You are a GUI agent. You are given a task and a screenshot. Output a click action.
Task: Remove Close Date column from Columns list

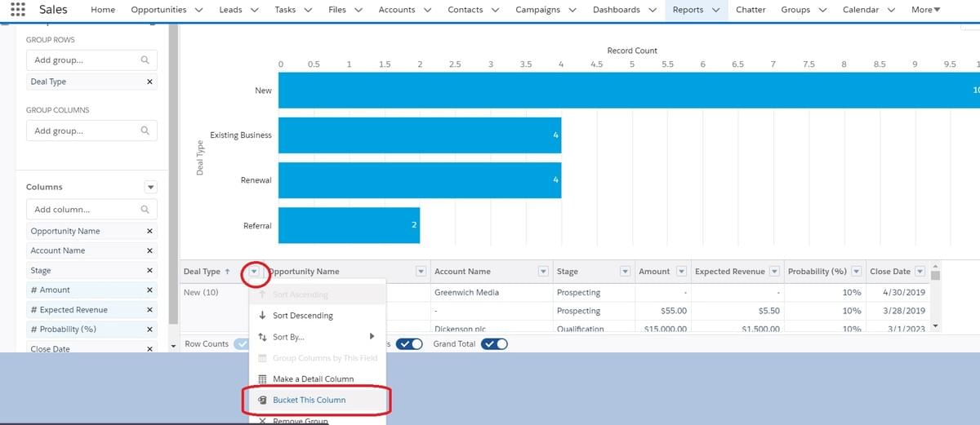pos(149,348)
